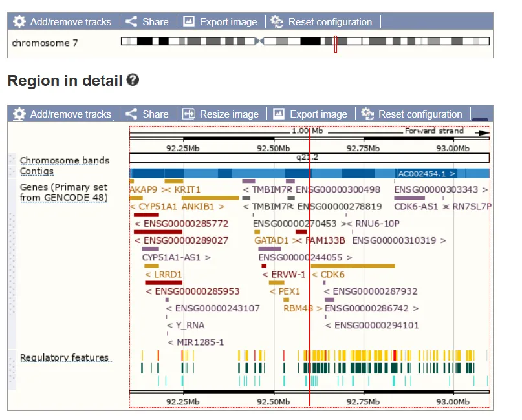The height and width of the screenshot is (420, 522).
Task: Click the Share icon in the chromosome panel toolbar
Action: (x=131, y=21)
